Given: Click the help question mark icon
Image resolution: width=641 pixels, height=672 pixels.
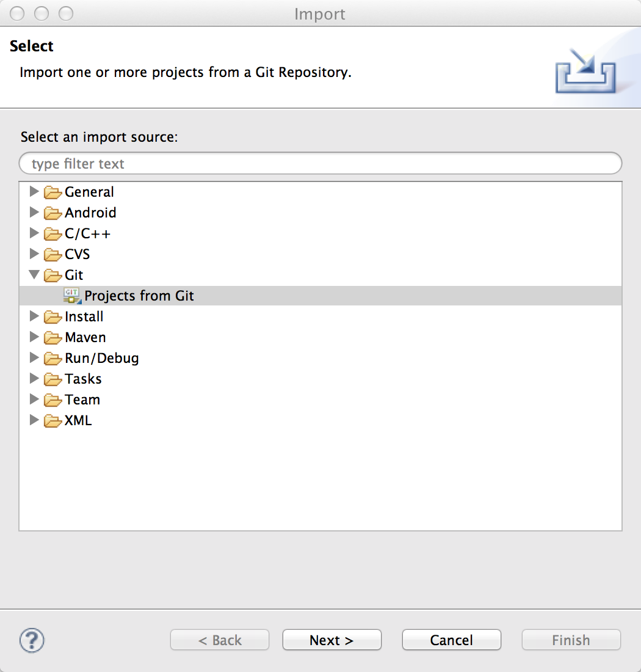Looking at the screenshot, I should 32,640.
